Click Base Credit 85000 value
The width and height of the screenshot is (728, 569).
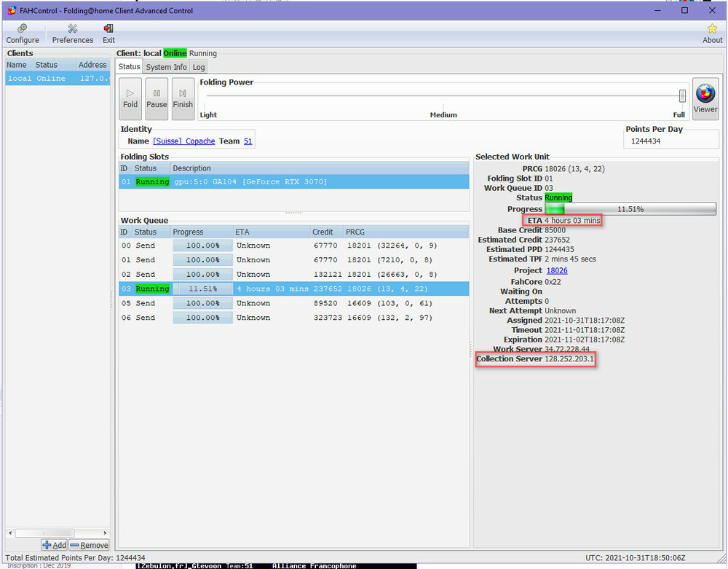click(555, 230)
